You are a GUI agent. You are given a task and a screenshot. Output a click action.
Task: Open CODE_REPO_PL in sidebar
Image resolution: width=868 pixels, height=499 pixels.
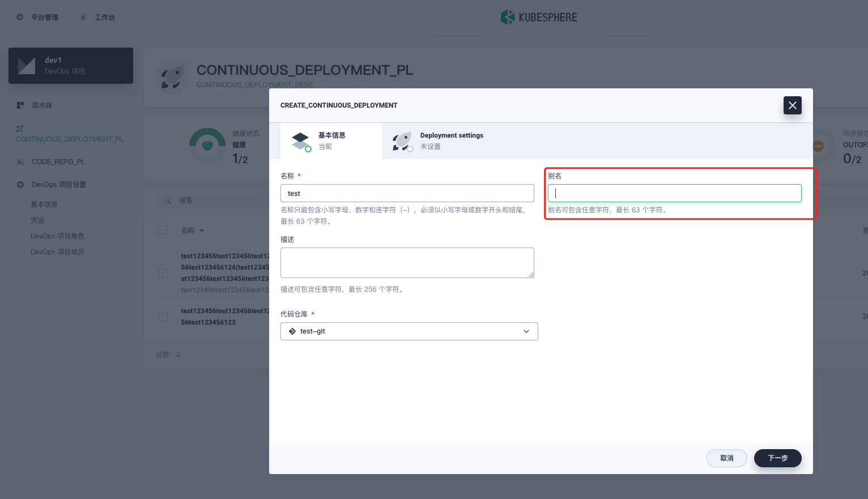pos(58,162)
